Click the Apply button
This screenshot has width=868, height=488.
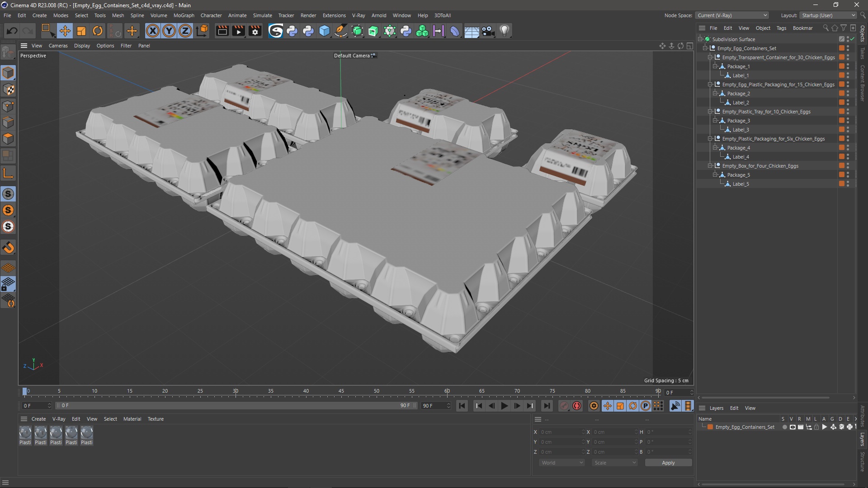pos(668,463)
